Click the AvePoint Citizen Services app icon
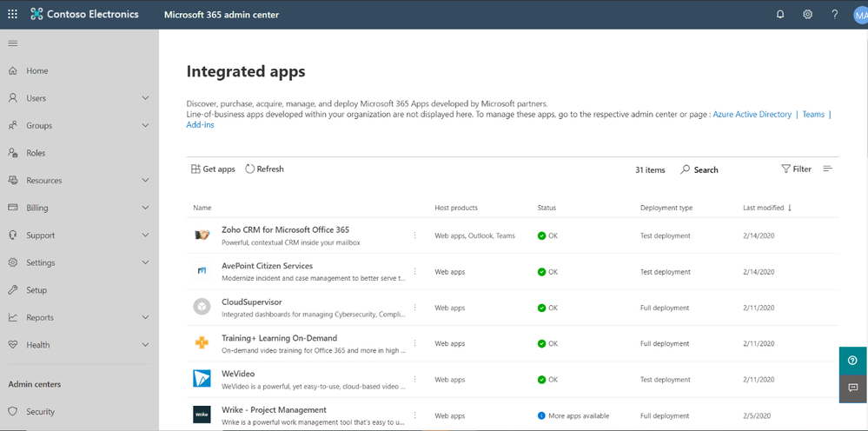The height and width of the screenshot is (431, 868). [202, 271]
